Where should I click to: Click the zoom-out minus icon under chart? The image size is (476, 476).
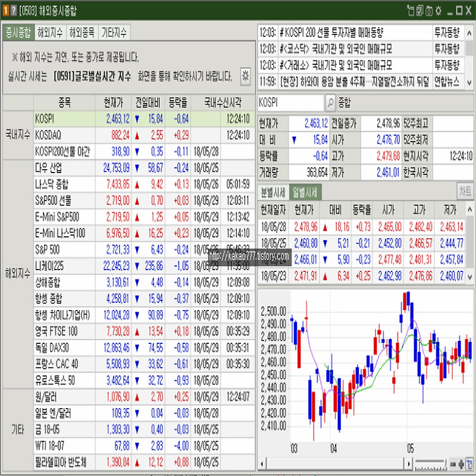click(454, 463)
